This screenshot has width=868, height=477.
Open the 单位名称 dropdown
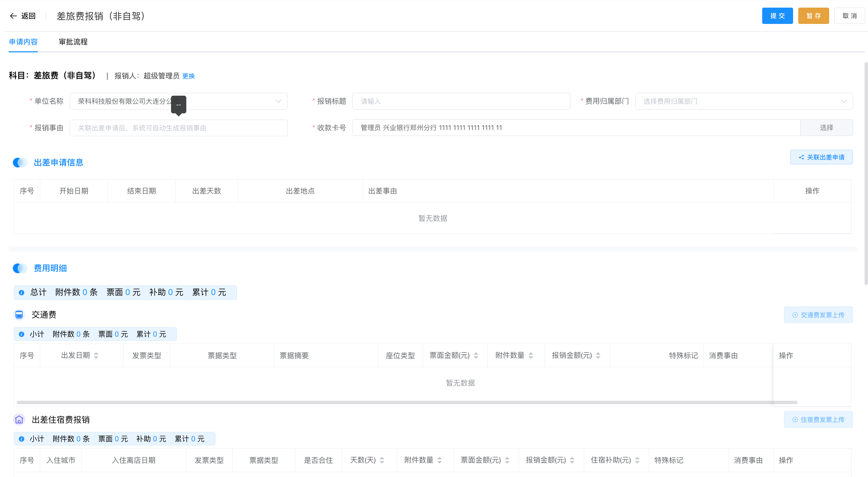(278, 101)
